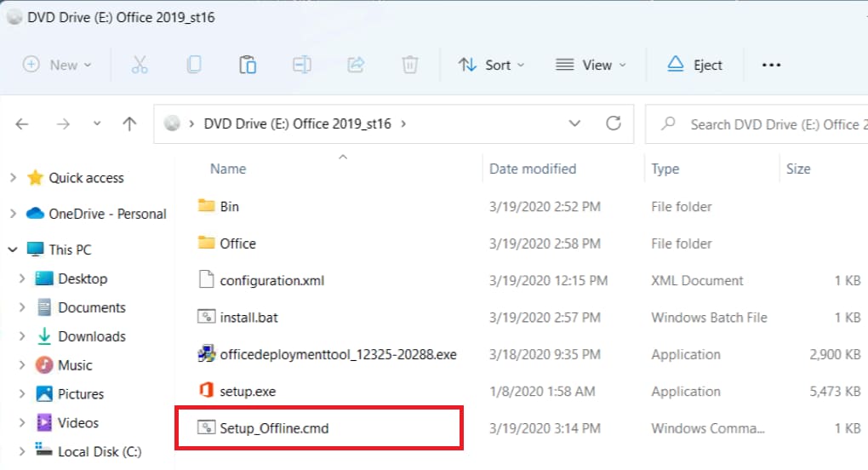Click the search magnifier icon
This screenshot has width=868, height=470.
[668, 123]
